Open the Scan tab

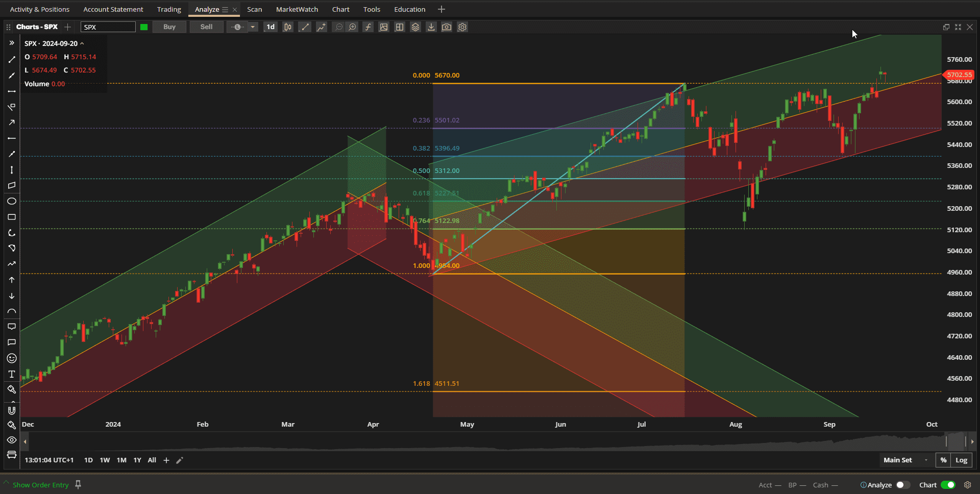coord(254,9)
